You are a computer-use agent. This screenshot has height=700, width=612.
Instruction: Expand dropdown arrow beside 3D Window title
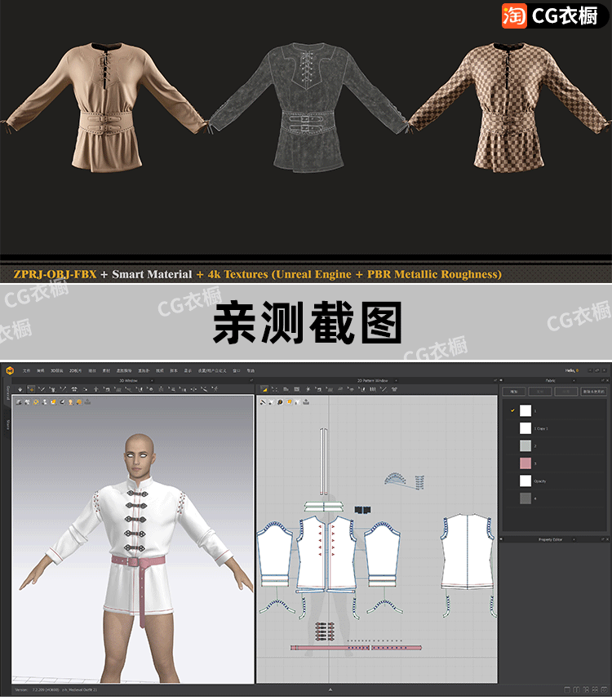click(x=152, y=381)
